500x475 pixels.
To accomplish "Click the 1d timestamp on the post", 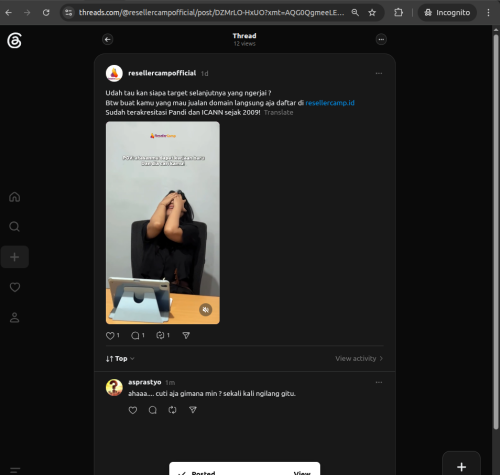I will [205, 73].
